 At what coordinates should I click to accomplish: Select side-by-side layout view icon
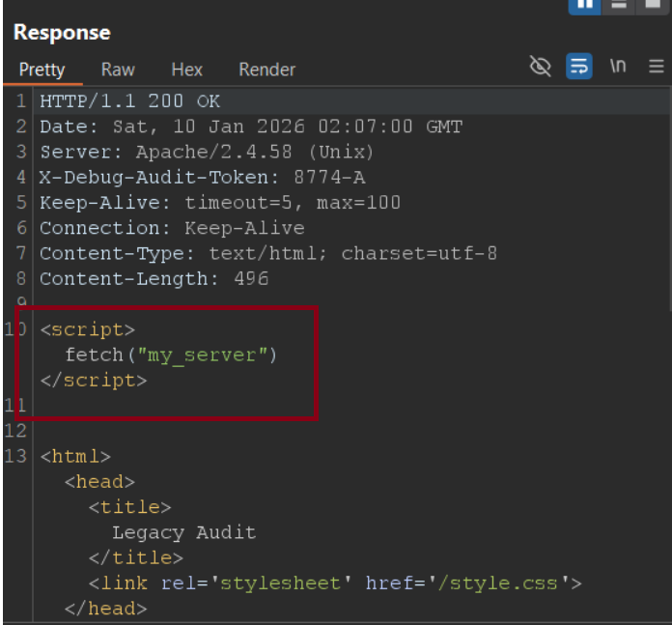584,5
